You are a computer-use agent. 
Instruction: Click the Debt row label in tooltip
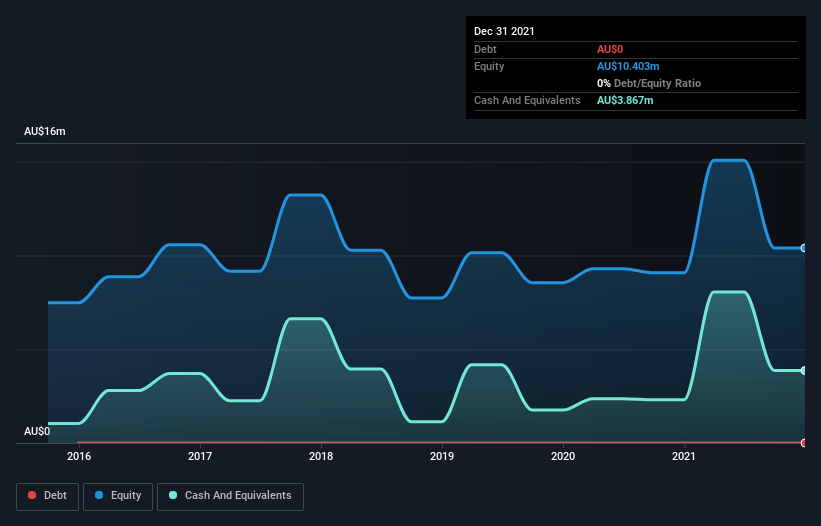coord(485,49)
